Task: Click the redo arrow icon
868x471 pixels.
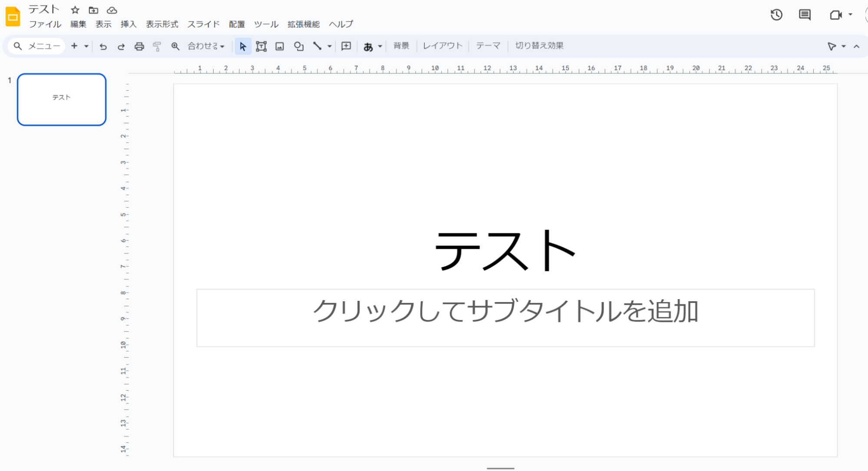Action: [x=121, y=46]
